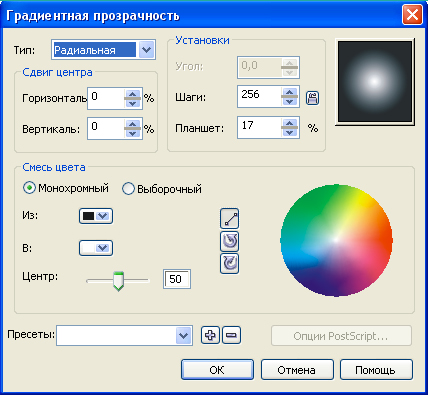The height and width of the screenshot is (395, 428).
Task: Increase the Планшет value with up arrow
Action: [x=289, y=123]
